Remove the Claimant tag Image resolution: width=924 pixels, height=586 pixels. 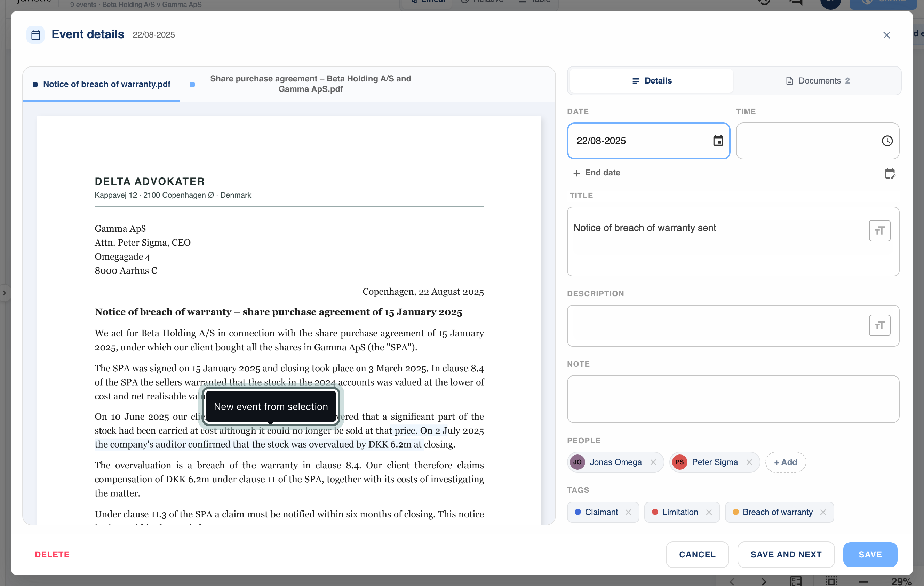coord(628,512)
